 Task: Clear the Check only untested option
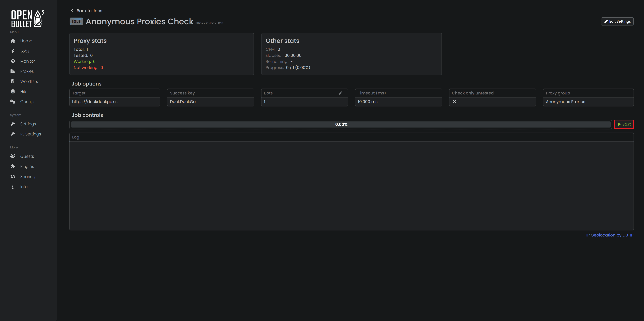454,102
